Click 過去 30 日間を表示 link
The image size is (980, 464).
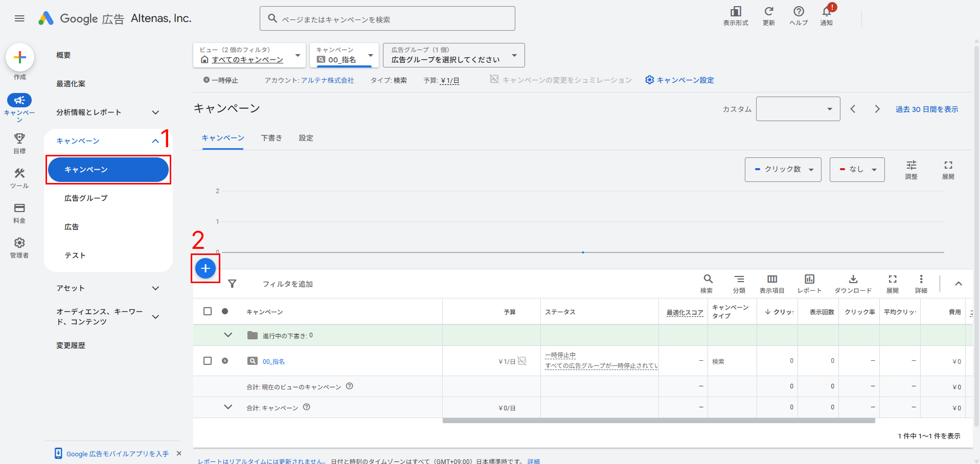[x=927, y=109]
